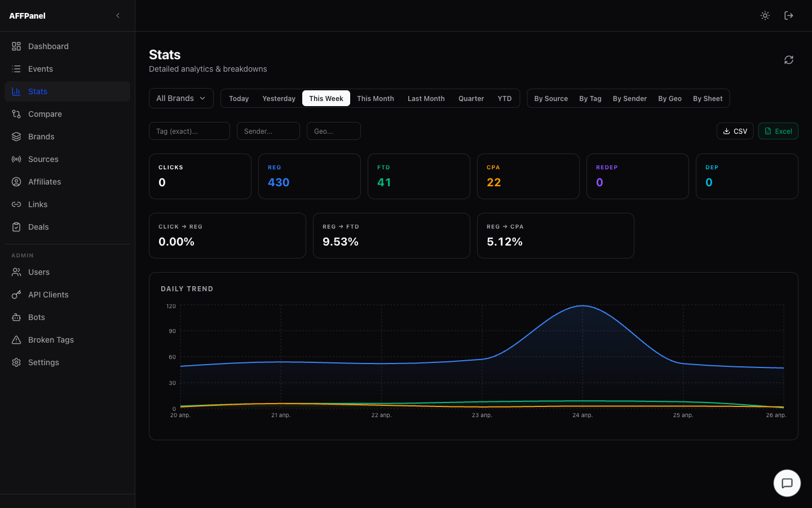
Task: Select the Yesterday time filter
Action: click(x=279, y=98)
